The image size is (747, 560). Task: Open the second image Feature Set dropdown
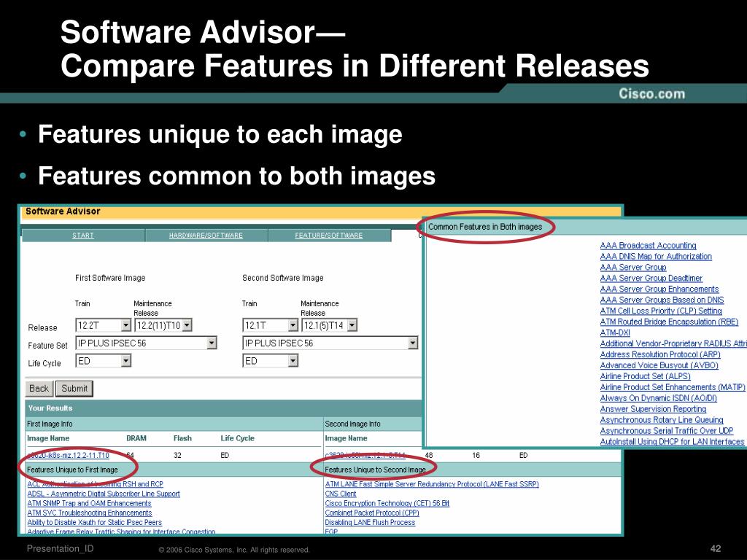coord(330,343)
